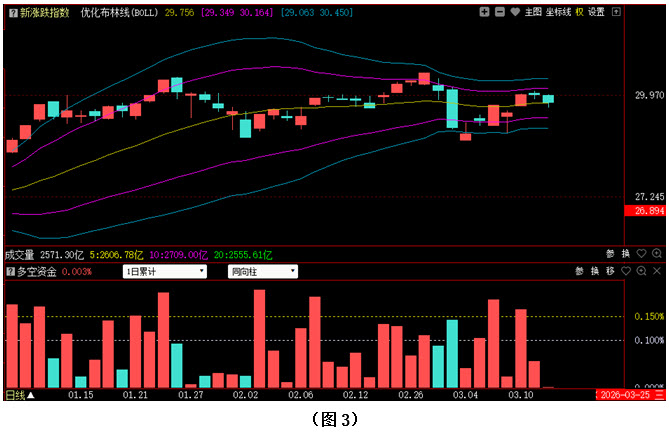Click the magnifier icon in 多空资金 panel
The width and height of the screenshot is (669, 440).
point(641,271)
